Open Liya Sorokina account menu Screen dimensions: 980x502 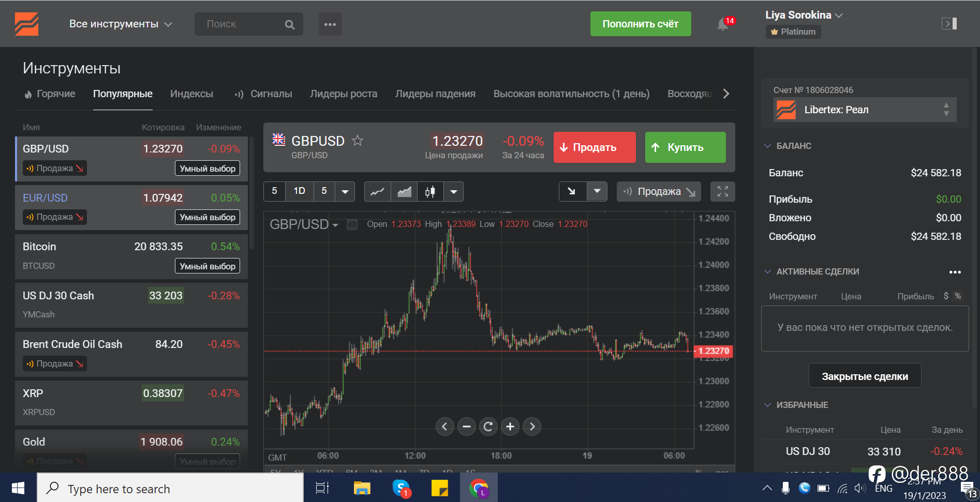click(x=804, y=15)
